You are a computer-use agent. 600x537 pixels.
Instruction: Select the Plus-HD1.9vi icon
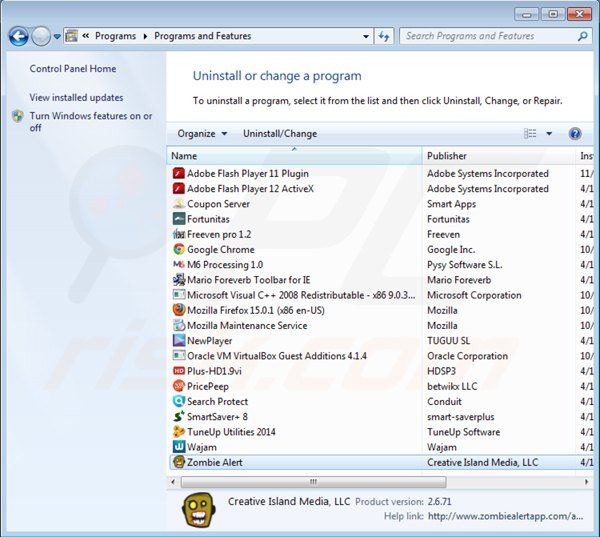pyautogui.click(x=179, y=371)
